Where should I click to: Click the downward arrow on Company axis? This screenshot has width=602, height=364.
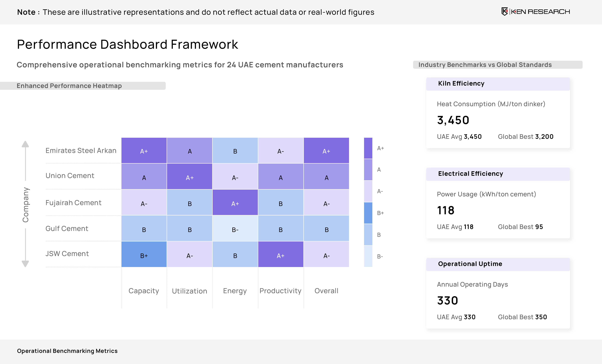(x=25, y=263)
